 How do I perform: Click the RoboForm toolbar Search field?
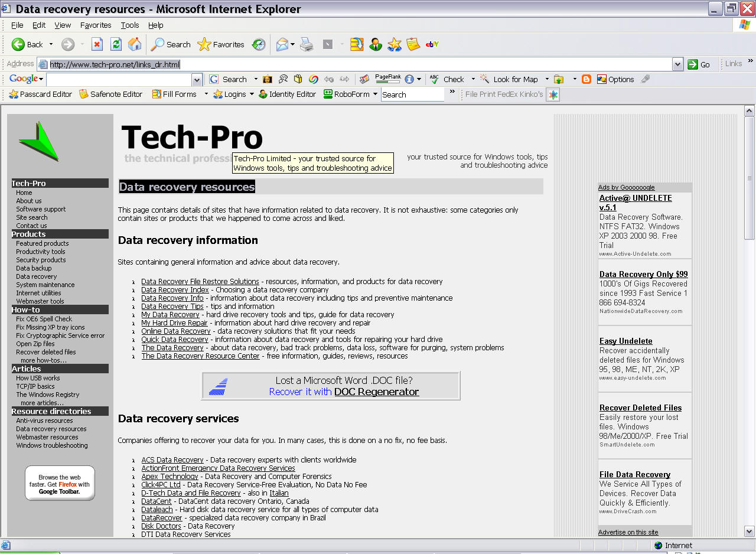tap(412, 94)
